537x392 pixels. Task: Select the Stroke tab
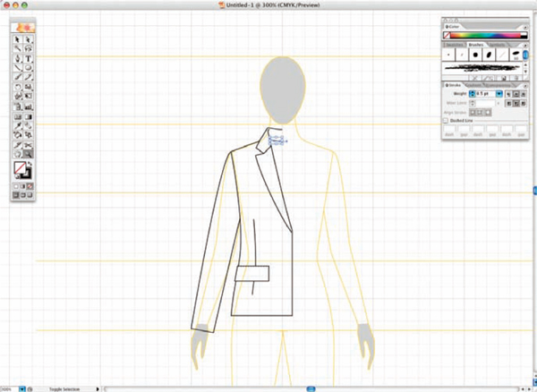pyautogui.click(x=454, y=85)
